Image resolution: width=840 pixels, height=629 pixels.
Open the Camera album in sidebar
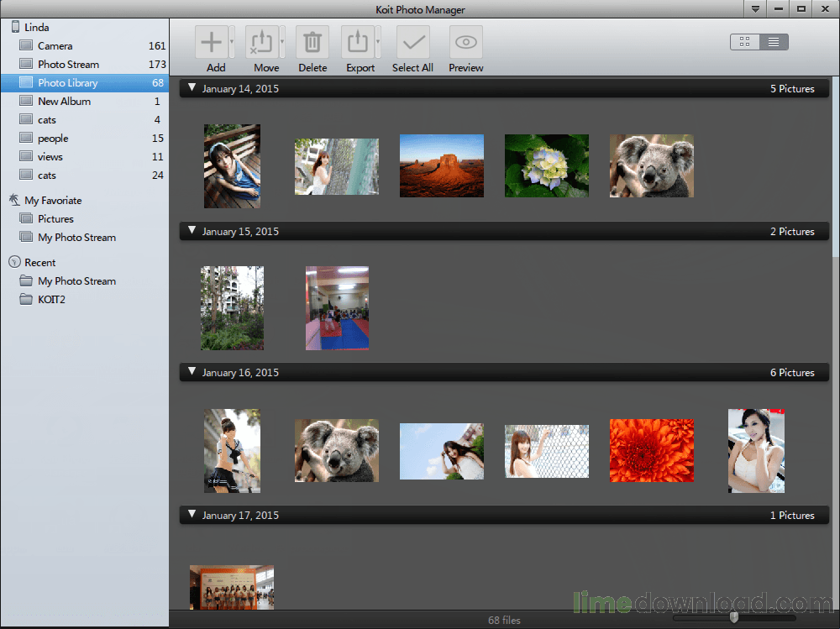click(x=55, y=46)
